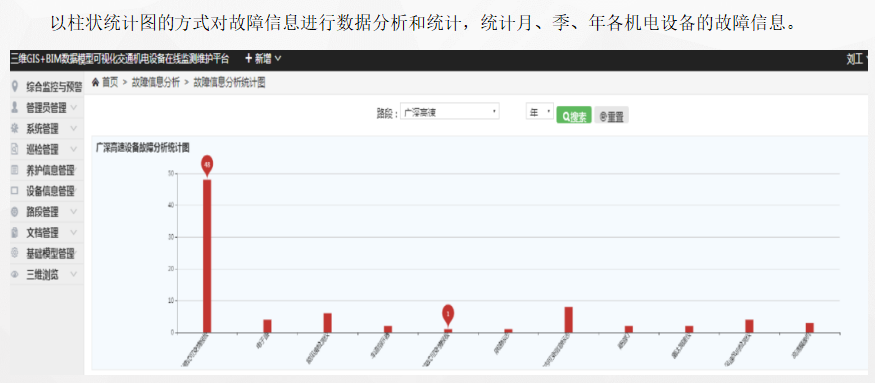The image size is (875, 383).
Task: Open the 年 period dropdown
Action: pyautogui.click(x=540, y=112)
